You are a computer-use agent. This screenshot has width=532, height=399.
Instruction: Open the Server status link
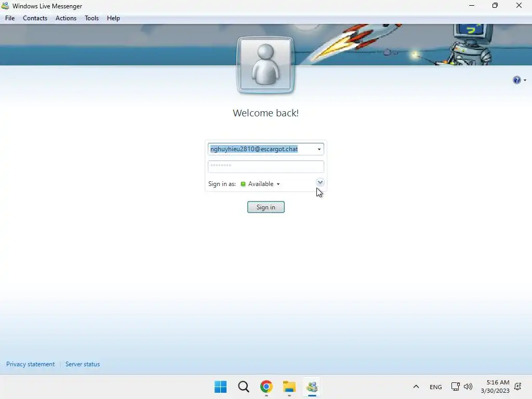(x=83, y=364)
